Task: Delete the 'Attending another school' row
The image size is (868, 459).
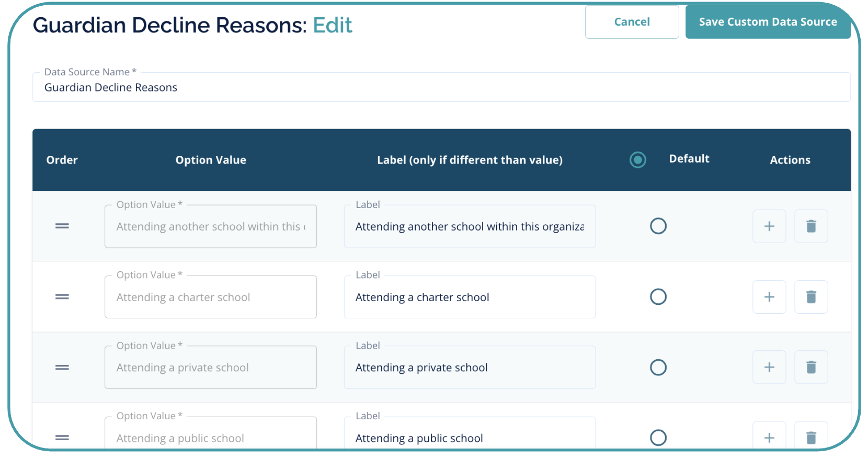Action: point(810,226)
